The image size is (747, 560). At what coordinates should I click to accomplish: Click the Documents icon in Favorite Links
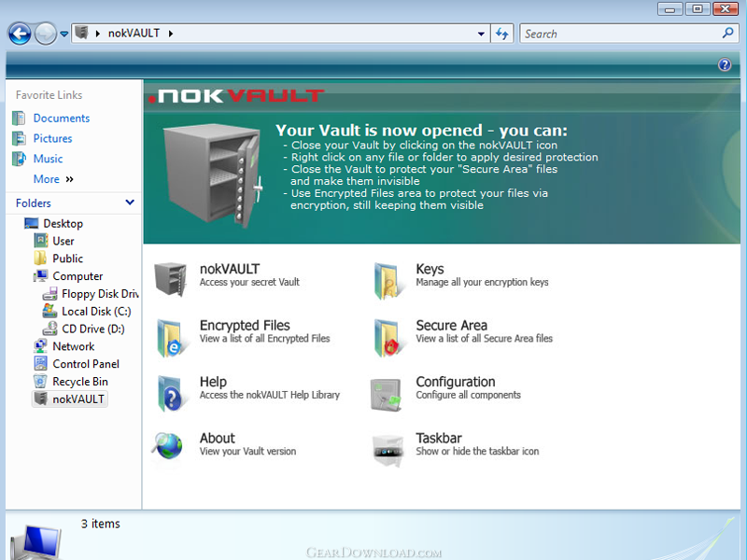pos(19,119)
